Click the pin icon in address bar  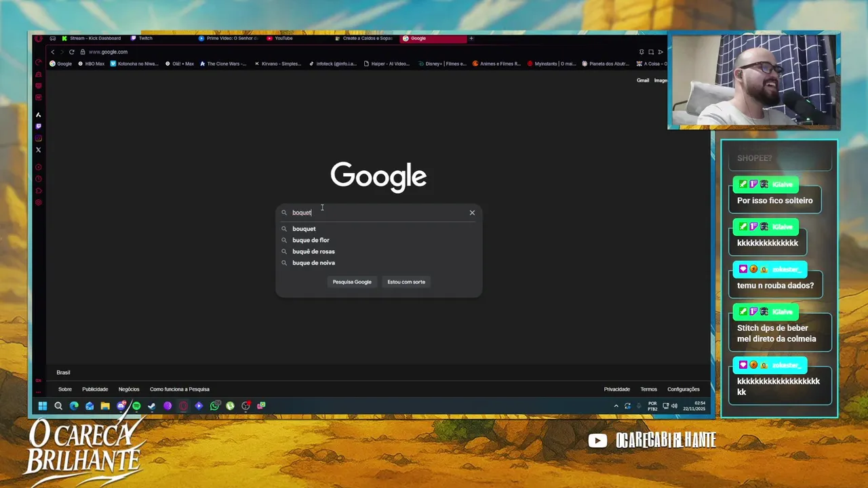coord(642,52)
